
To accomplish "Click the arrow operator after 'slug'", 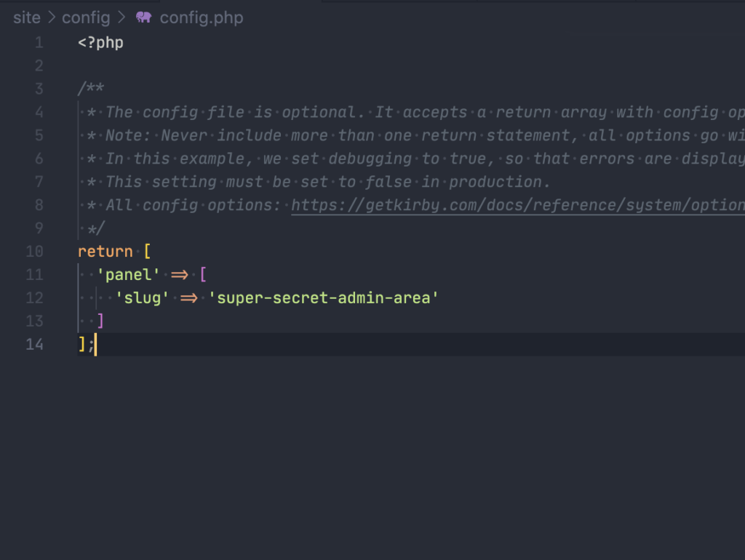I will tap(188, 298).
